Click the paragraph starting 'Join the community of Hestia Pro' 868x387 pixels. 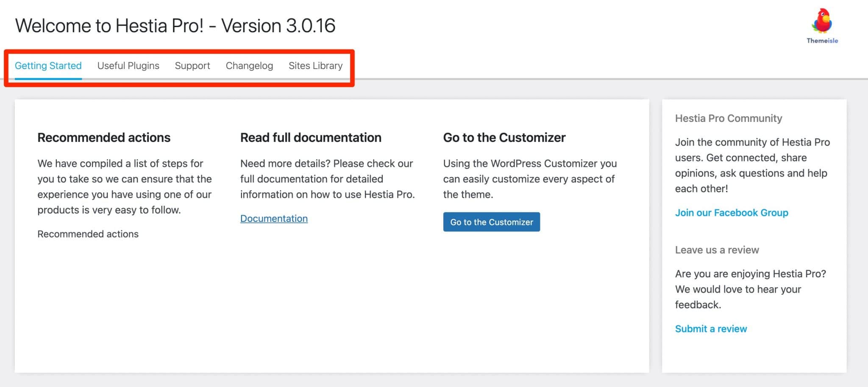(x=752, y=165)
